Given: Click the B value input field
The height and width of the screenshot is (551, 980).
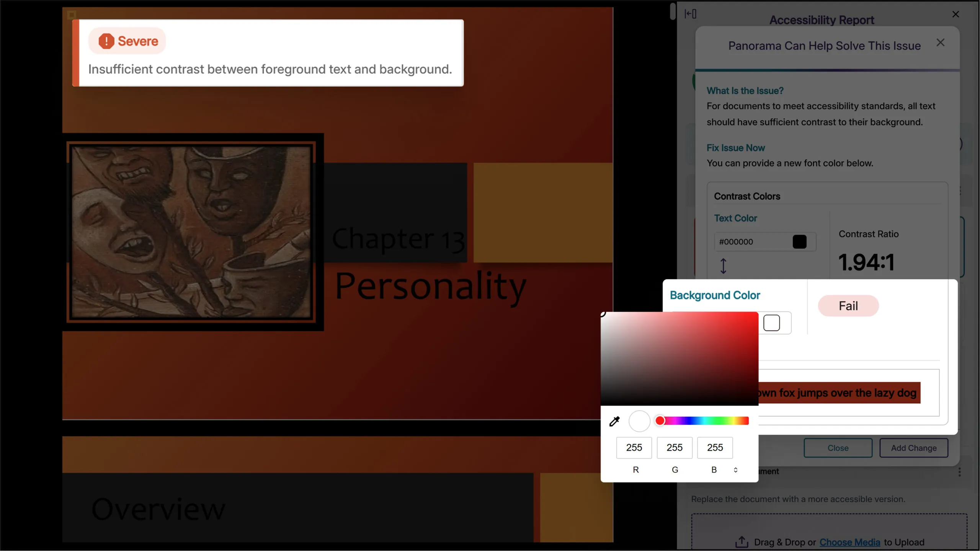Looking at the screenshot, I should click(715, 447).
